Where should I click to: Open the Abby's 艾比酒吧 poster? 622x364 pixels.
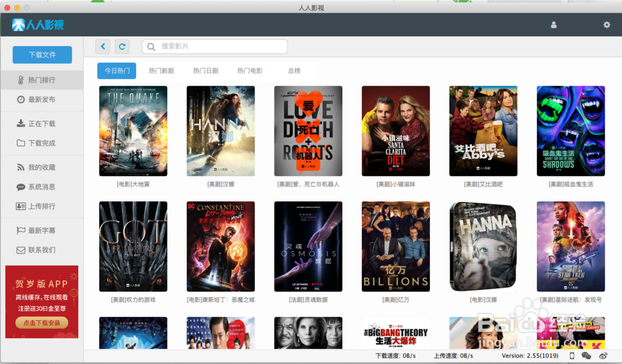click(483, 131)
